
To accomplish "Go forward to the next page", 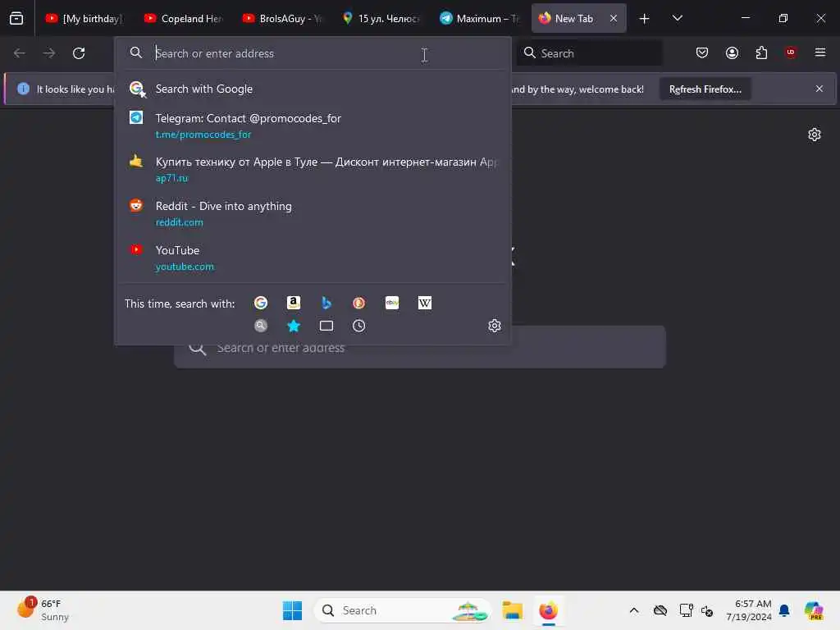I will [x=48, y=53].
